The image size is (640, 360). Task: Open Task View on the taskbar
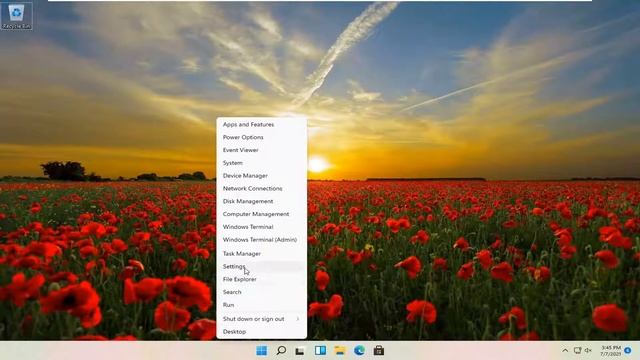pos(300,351)
